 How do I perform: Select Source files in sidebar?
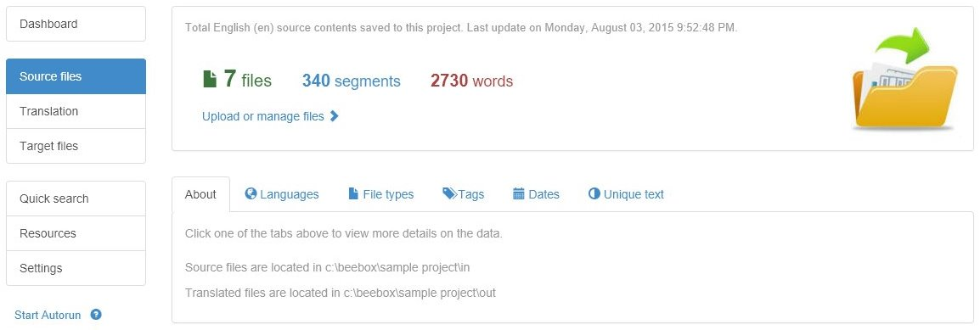click(x=76, y=76)
